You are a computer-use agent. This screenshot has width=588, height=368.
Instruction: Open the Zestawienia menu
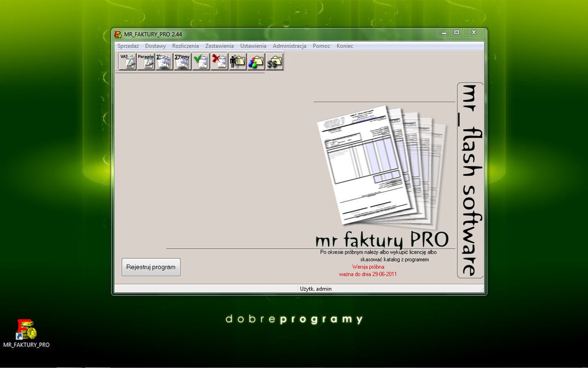220,46
